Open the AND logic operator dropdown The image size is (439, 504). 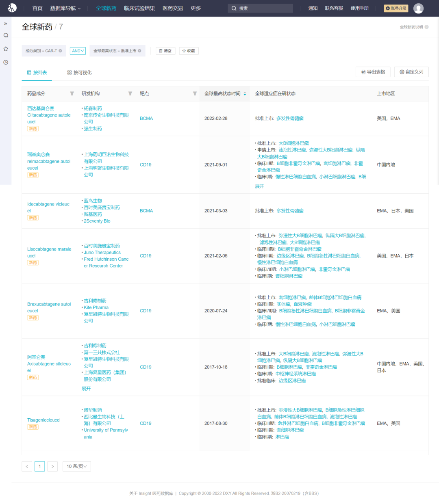tap(78, 51)
